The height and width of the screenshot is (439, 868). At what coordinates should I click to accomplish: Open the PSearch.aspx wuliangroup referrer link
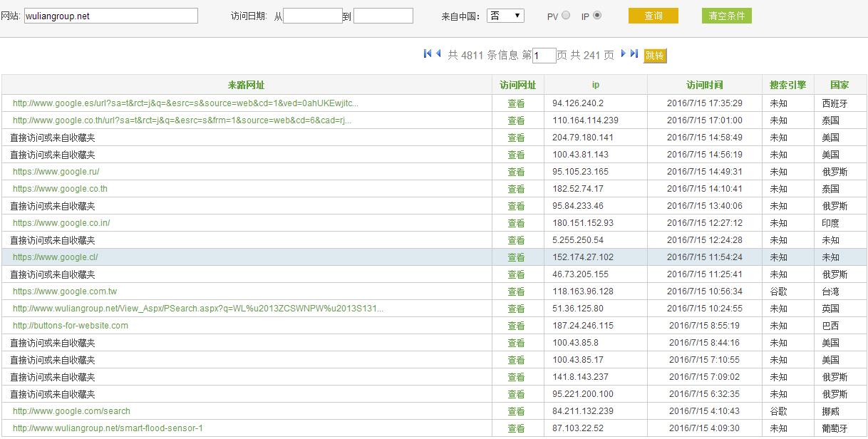[x=198, y=309]
